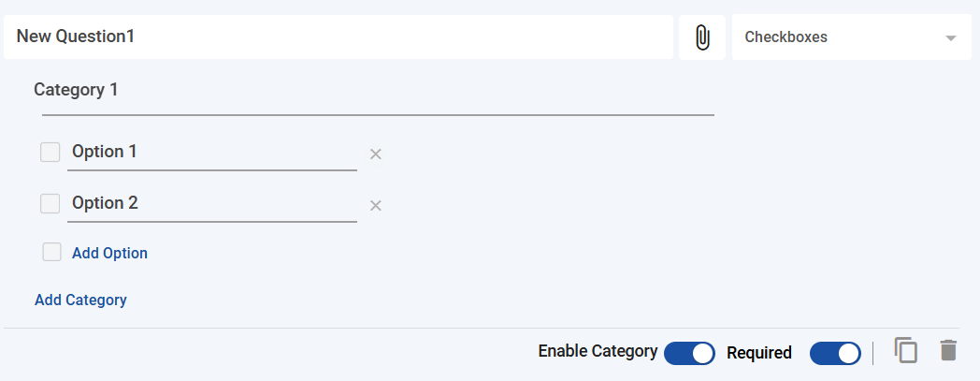980x381 pixels.
Task: Click the checkbox beside Add Option
Action: (52, 252)
